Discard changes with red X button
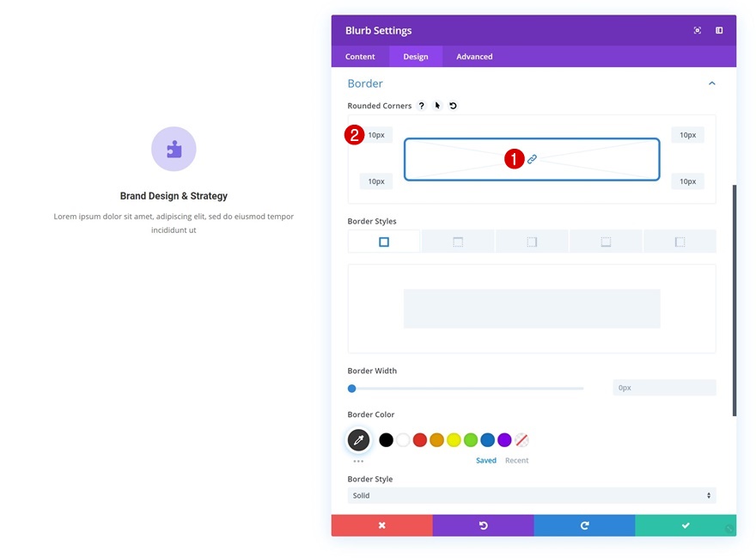This screenshot has width=756, height=558. 381,525
